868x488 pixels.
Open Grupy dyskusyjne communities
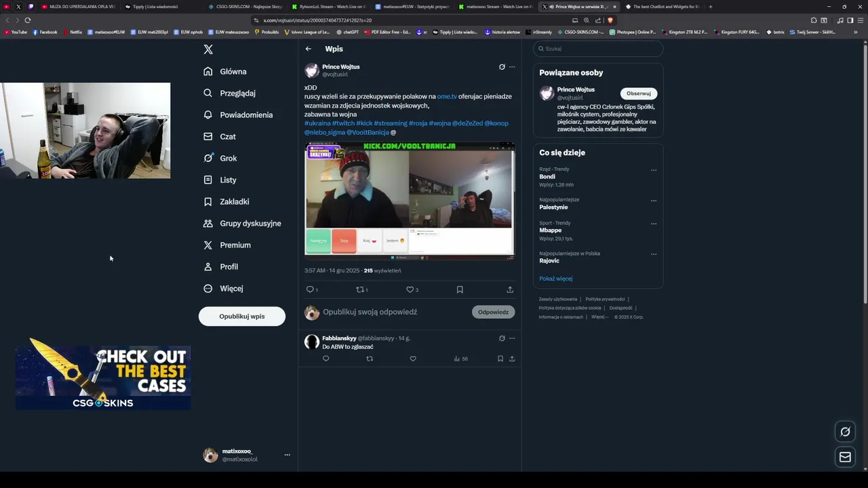[242, 223]
